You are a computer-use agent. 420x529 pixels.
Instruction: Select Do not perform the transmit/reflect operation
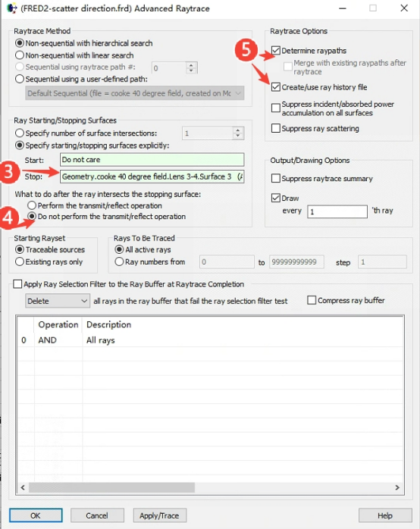click(32, 216)
